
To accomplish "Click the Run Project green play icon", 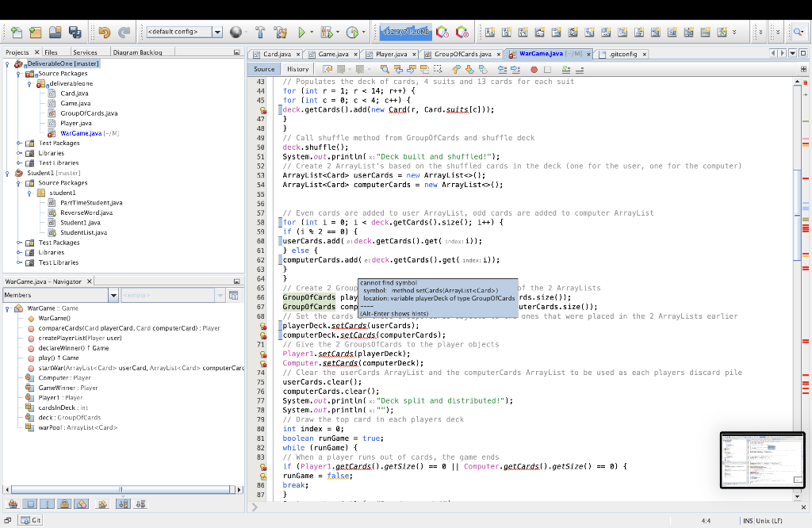I will [301, 33].
